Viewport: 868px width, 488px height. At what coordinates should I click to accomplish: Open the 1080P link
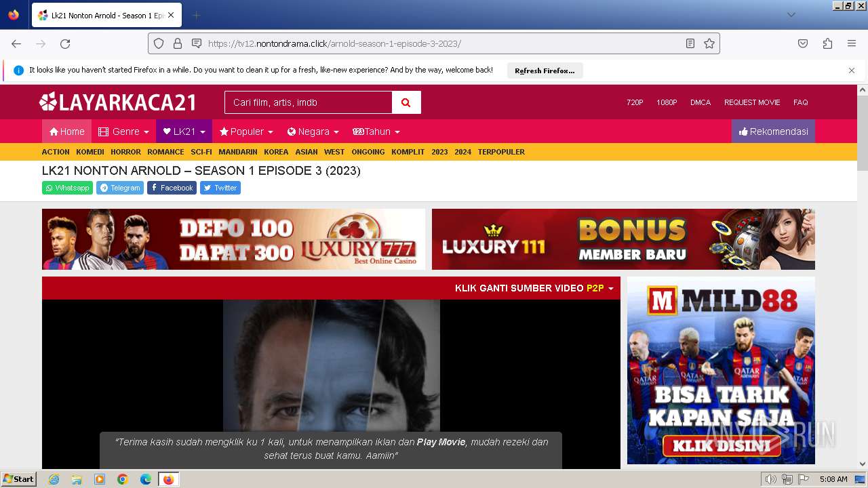[x=667, y=102]
